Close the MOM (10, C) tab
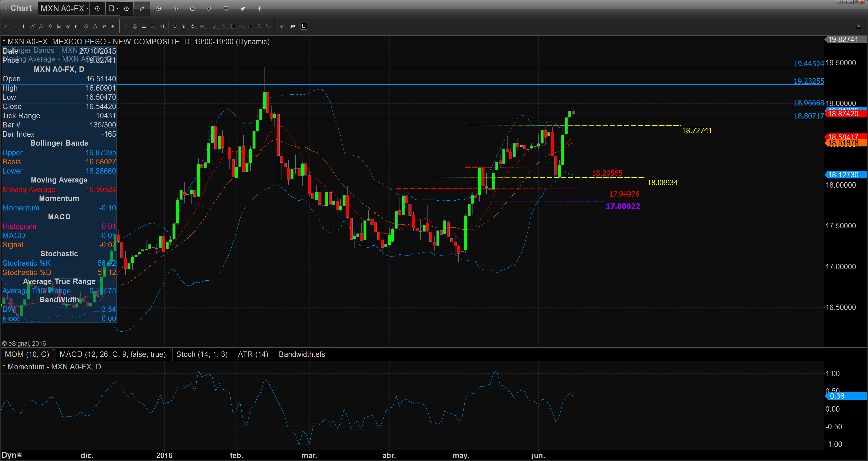Image resolution: width=868 pixels, height=461 pixels. 54,350
